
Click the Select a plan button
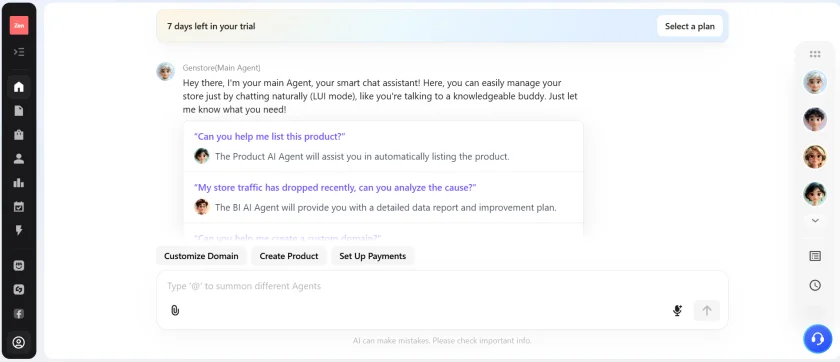pos(689,26)
